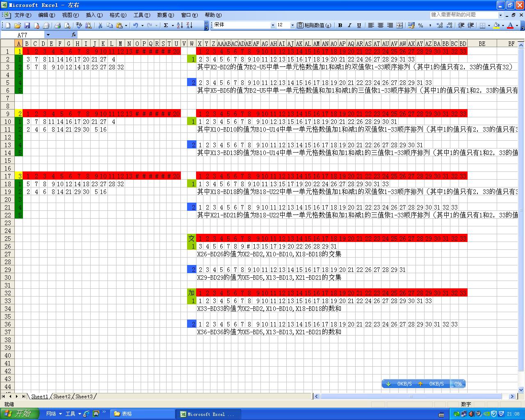Open the Undo history dropdown arrow
The height and width of the screenshot is (420, 525).
tap(142, 25)
